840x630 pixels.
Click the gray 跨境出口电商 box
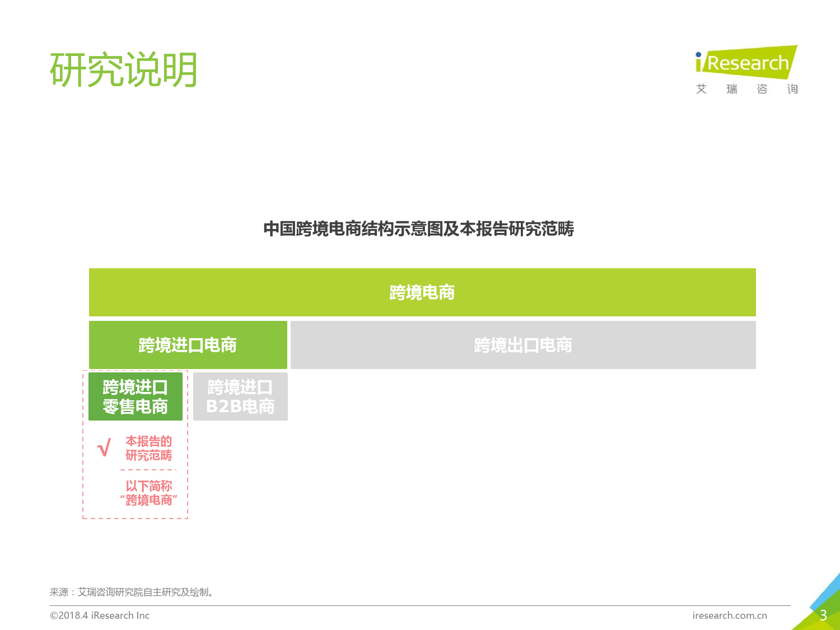pyautogui.click(x=523, y=345)
